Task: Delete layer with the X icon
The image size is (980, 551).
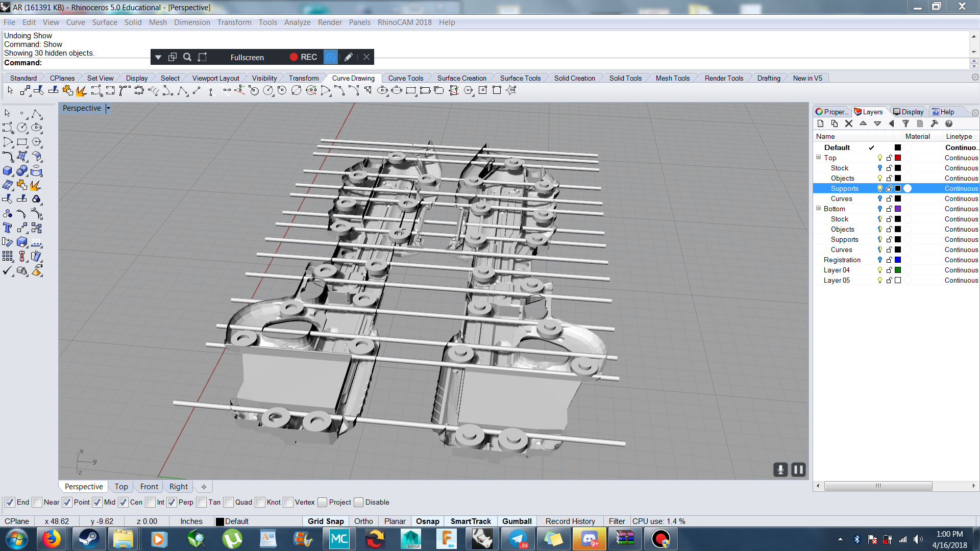Action: 849,123
